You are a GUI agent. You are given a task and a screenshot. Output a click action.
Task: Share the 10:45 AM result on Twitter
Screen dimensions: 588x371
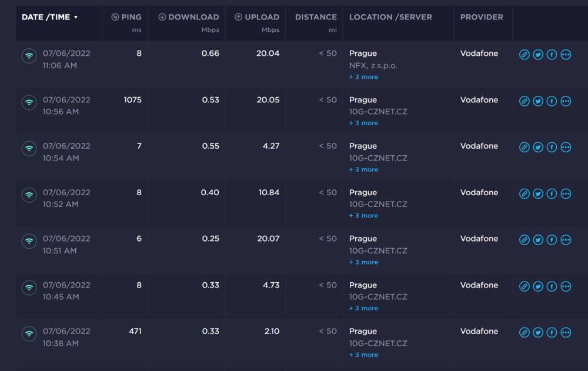click(538, 286)
